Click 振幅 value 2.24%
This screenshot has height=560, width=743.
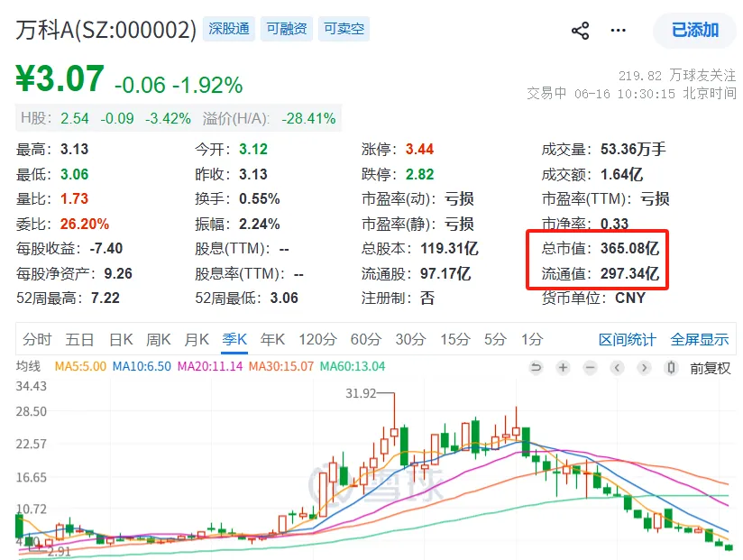click(x=259, y=223)
